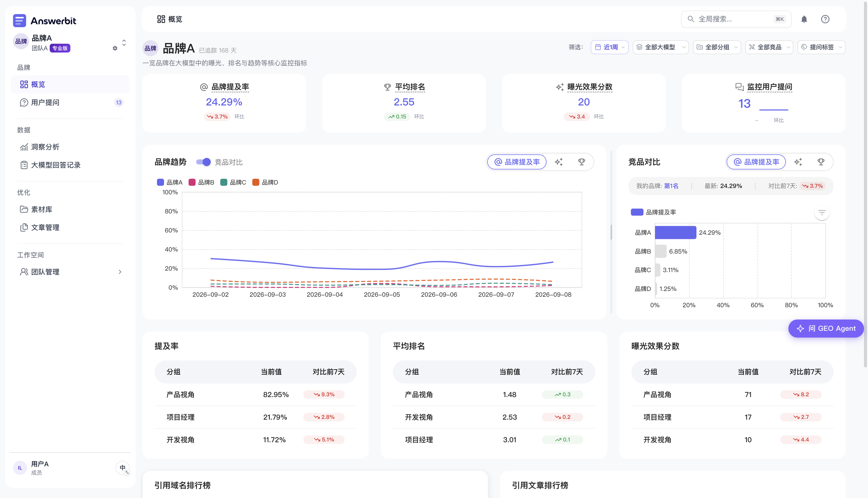This screenshot has width=868, height=498.
Task: Toggle 品牌D legend in trend chart
Action: [265, 182]
